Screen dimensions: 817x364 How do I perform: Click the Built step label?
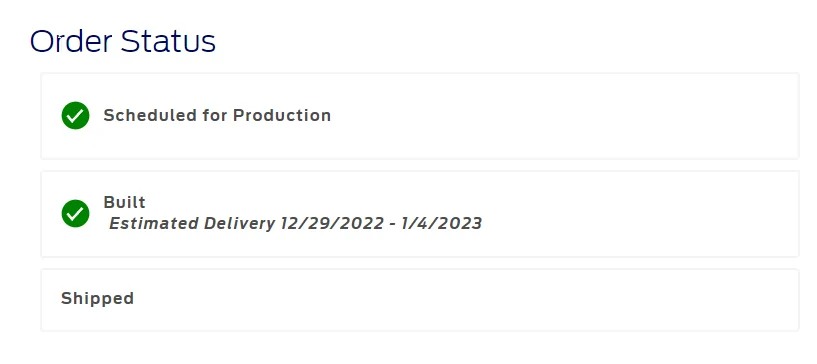coord(125,202)
